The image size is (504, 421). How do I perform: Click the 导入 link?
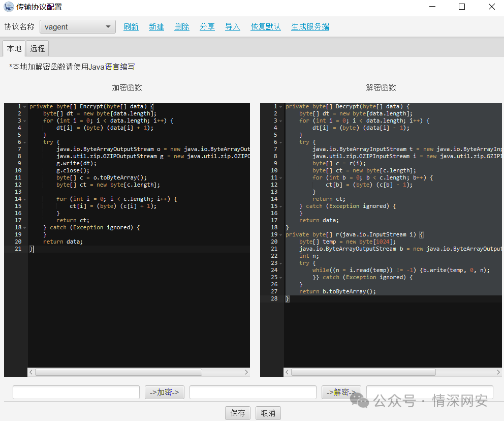click(x=233, y=27)
